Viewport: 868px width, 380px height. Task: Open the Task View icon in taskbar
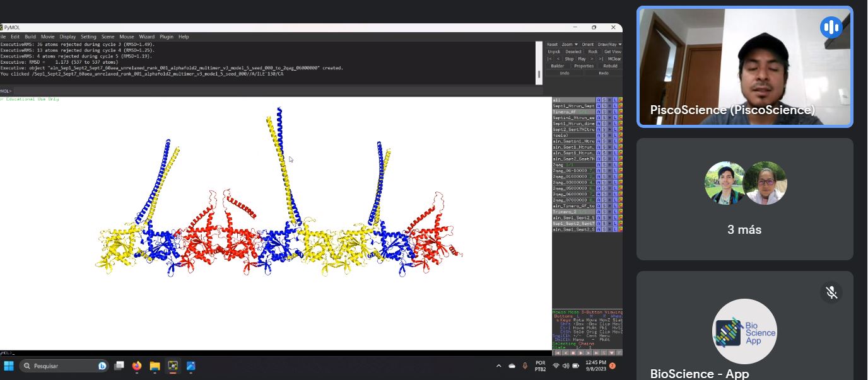tap(119, 366)
